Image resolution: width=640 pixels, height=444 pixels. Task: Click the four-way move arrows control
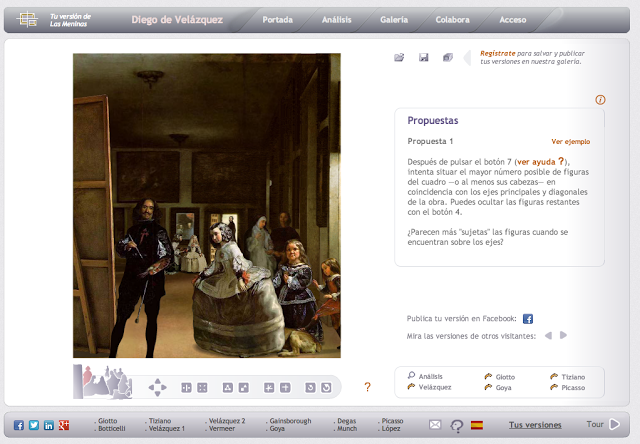(158, 387)
